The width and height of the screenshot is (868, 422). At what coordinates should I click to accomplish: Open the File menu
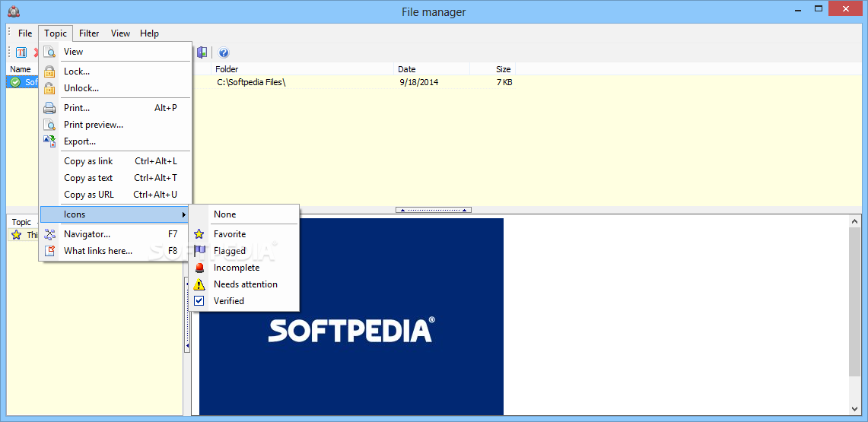[x=25, y=33]
